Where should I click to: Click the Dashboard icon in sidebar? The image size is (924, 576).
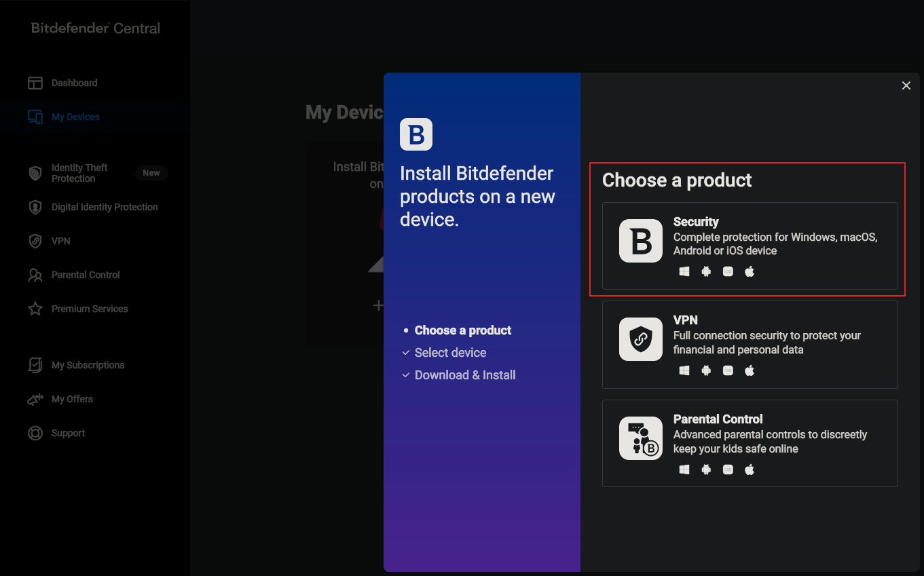click(x=35, y=83)
